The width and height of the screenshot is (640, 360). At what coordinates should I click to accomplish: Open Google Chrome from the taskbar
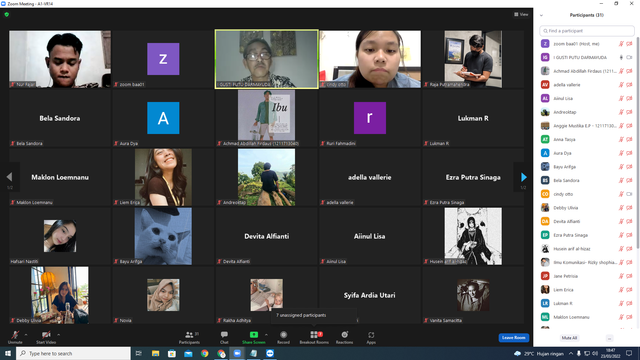click(x=204, y=353)
